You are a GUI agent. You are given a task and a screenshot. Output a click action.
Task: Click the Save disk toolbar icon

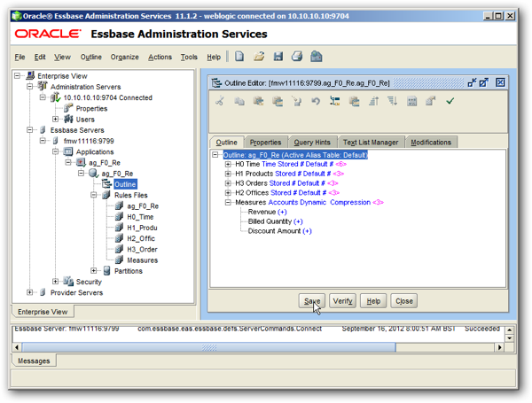[278, 57]
